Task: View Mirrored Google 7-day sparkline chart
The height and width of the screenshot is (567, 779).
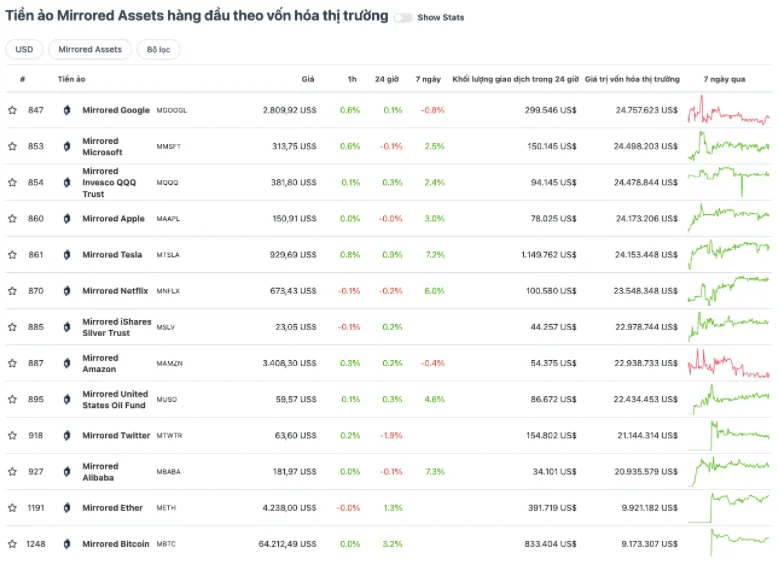Action: (729, 110)
